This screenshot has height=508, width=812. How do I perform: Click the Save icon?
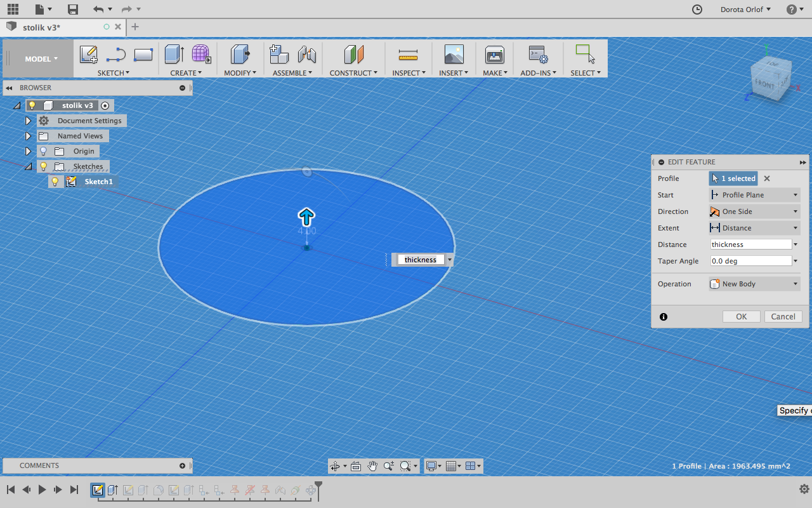(x=73, y=9)
